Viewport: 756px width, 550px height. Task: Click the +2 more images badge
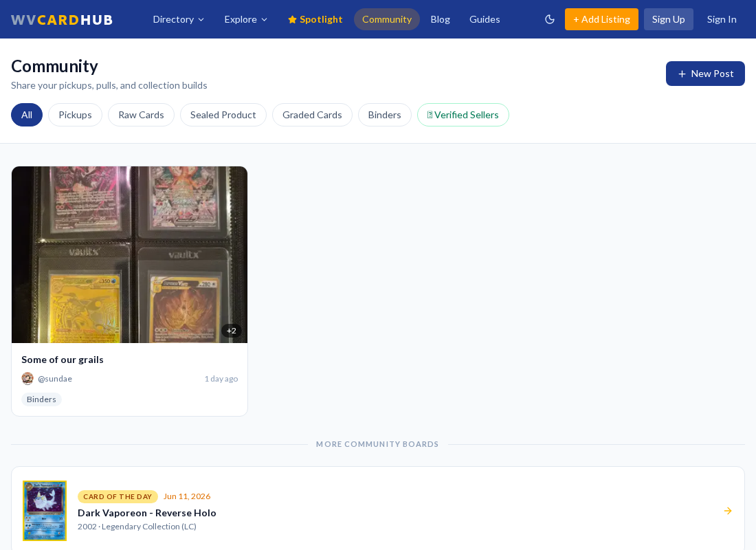(x=232, y=331)
